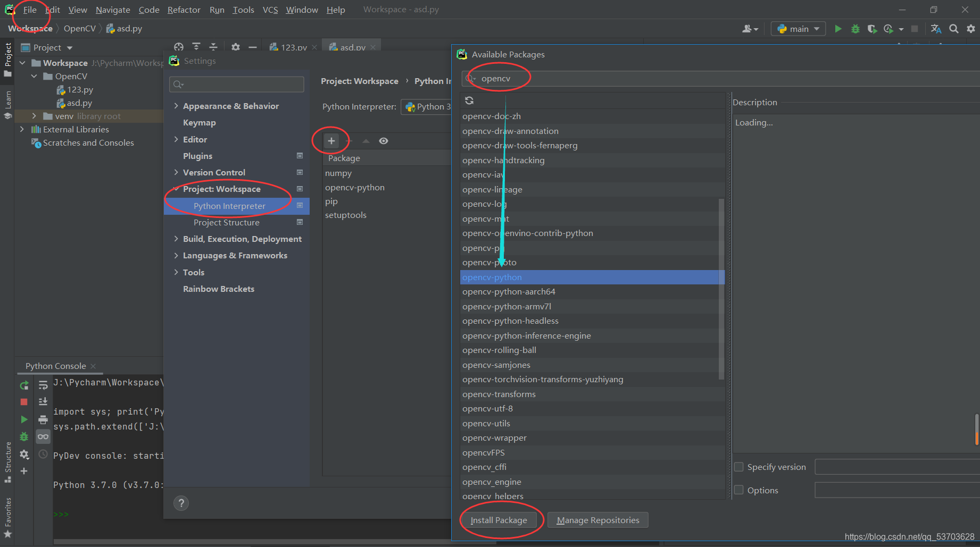
Task: Click the disabled stop square in top toolbar
Action: coord(915,29)
